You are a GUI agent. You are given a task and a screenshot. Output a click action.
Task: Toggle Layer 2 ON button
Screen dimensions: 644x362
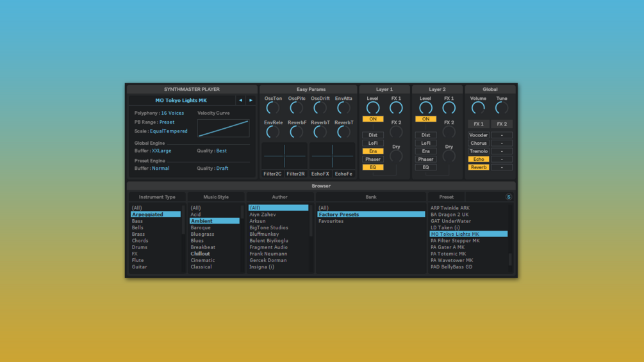(x=425, y=119)
